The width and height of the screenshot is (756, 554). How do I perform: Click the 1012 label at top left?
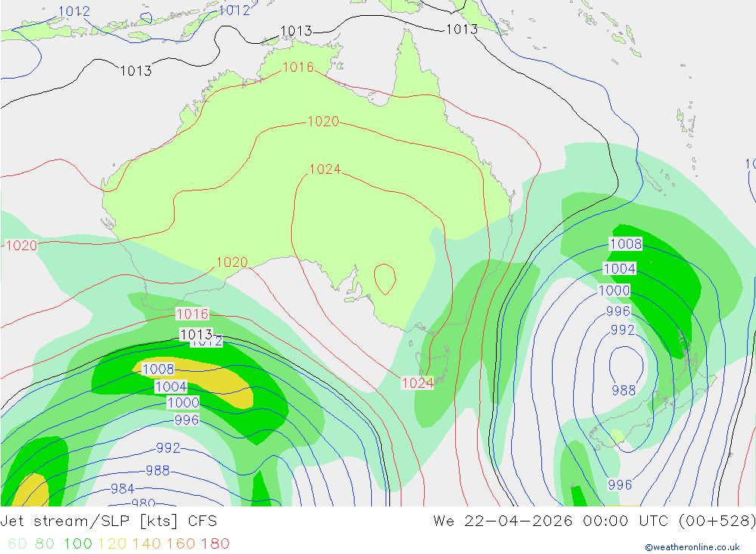pyautogui.click(x=74, y=11)
